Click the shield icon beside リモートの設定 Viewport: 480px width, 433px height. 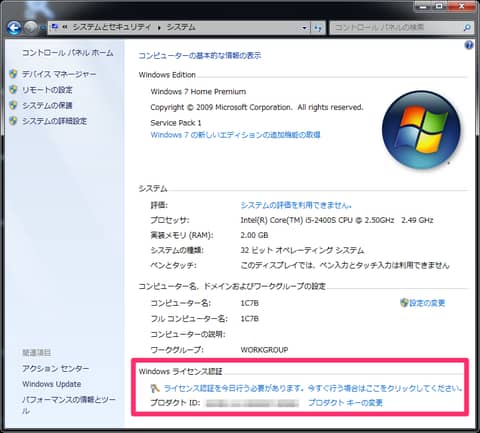pyautogui.click(x=13, y=89)
